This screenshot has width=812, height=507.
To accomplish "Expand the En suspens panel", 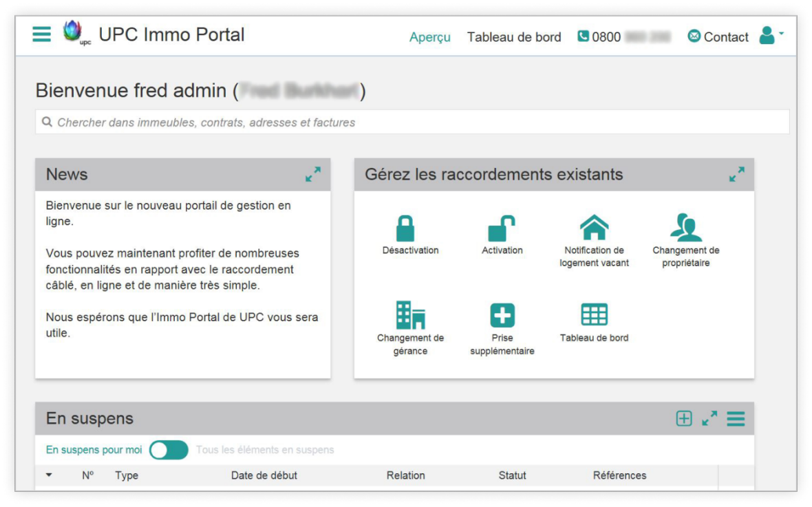I will pos(709,418).
